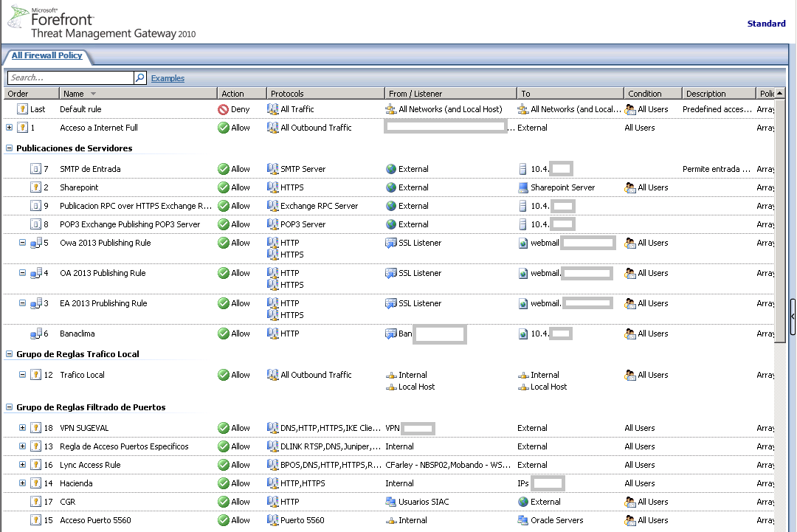The height and width of the screenshot is (532, 797).
Task: Open the All Firewall Policy tab
Action: coord(46,55)
